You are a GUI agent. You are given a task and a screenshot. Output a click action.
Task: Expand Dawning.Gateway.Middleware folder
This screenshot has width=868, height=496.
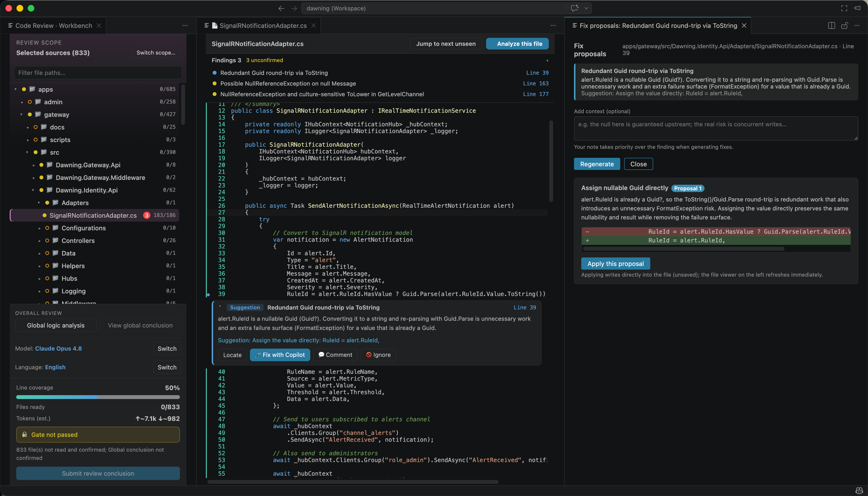click(x=33, y=177)
